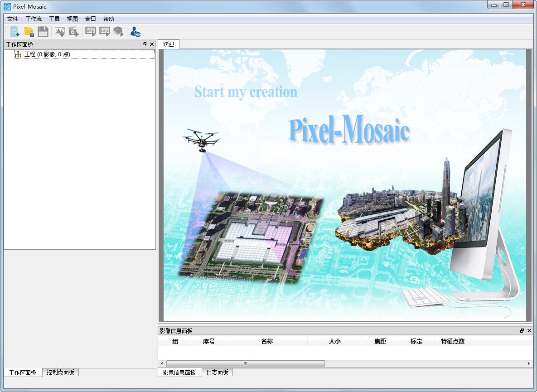The height and width of the screenshot is (392, 537).
Task: Click the image table horizontal scrollbar thumb
Action: click(x=246, y=363)
